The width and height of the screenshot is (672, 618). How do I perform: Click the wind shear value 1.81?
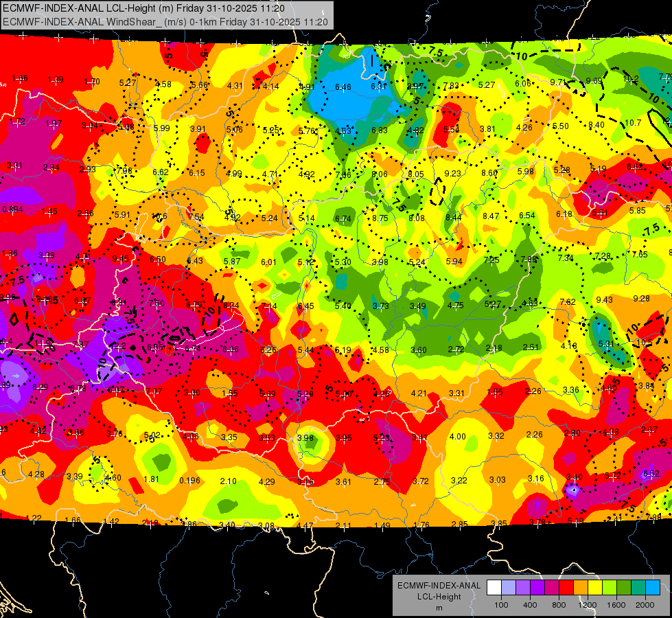coord(151,479)
